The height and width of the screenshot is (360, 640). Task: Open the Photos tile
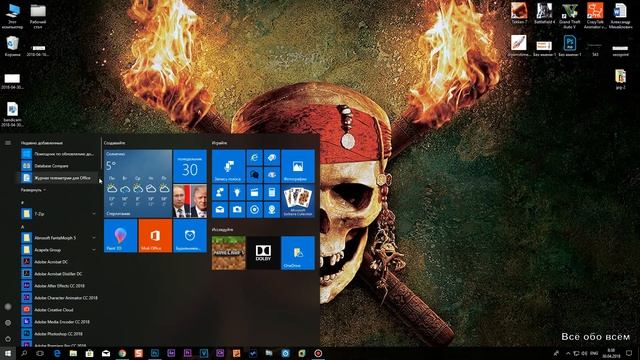[x=298, y=166]
